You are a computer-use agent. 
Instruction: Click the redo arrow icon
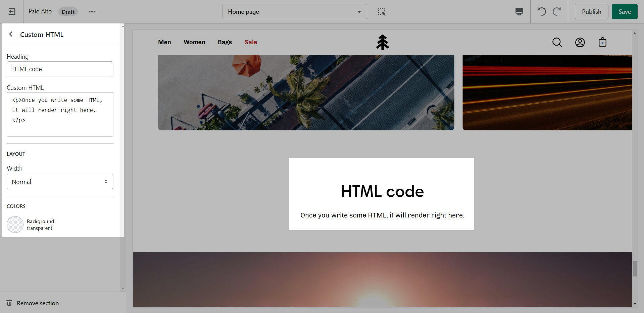pos(557,12)
